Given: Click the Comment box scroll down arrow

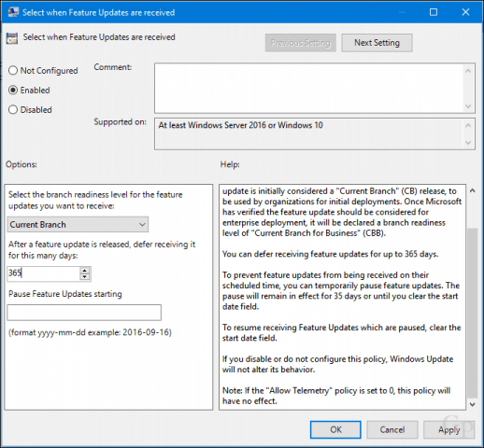Looking at the screenshot, I should tap(468, 106).
